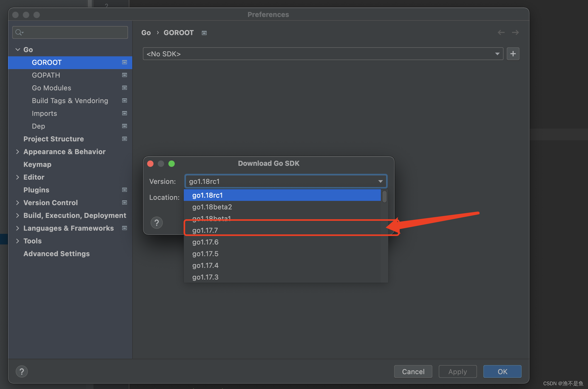Screen dimensions: 588x389
Task: Click the Dep settings icon
Action: point(124,126)
